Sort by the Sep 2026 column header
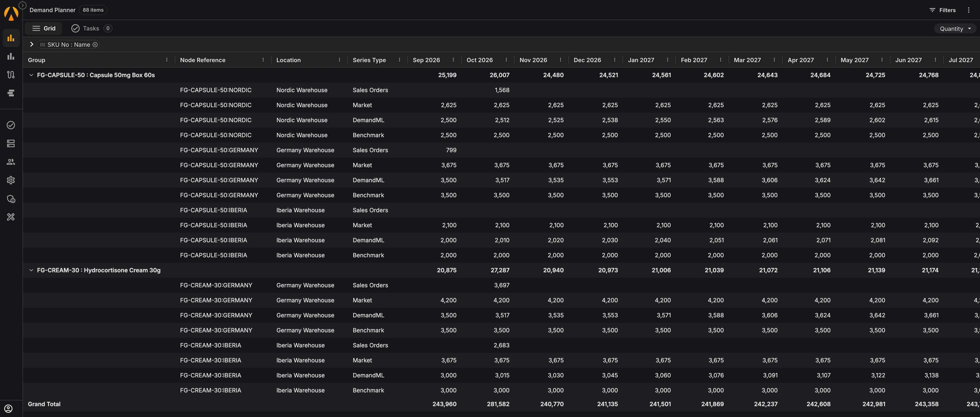The height and width of the screenshot is (417, 980). [426, 60]
